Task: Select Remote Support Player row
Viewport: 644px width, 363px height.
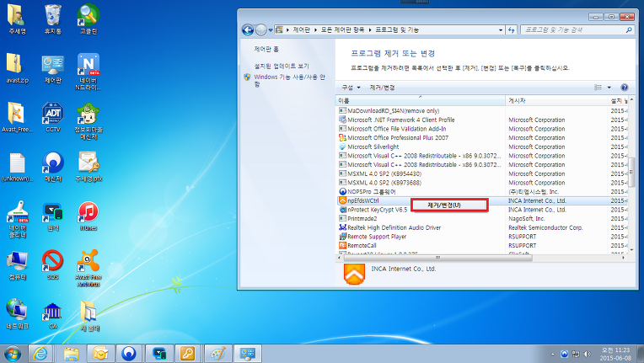Action: coord(483,237)
